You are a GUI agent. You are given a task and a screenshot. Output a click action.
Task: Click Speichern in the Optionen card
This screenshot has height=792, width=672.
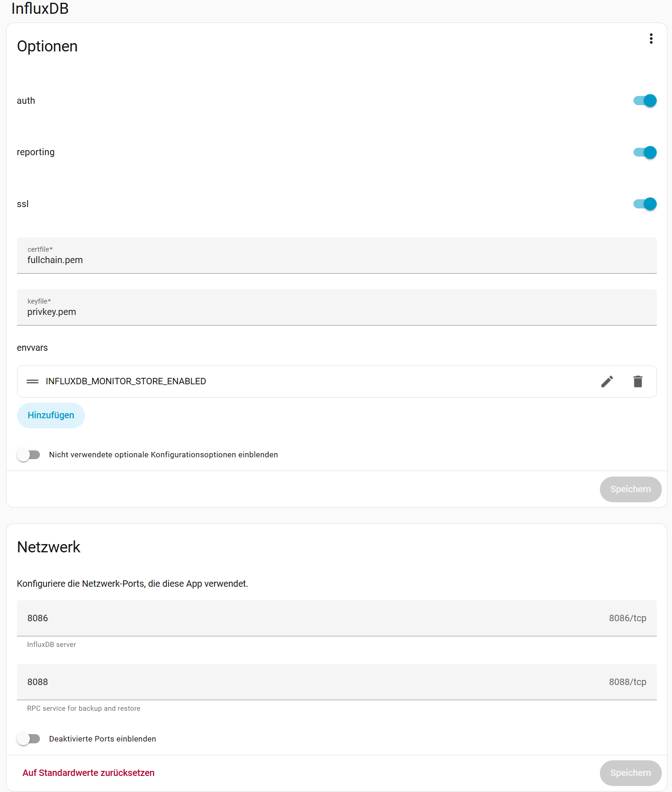click(630, 489)
